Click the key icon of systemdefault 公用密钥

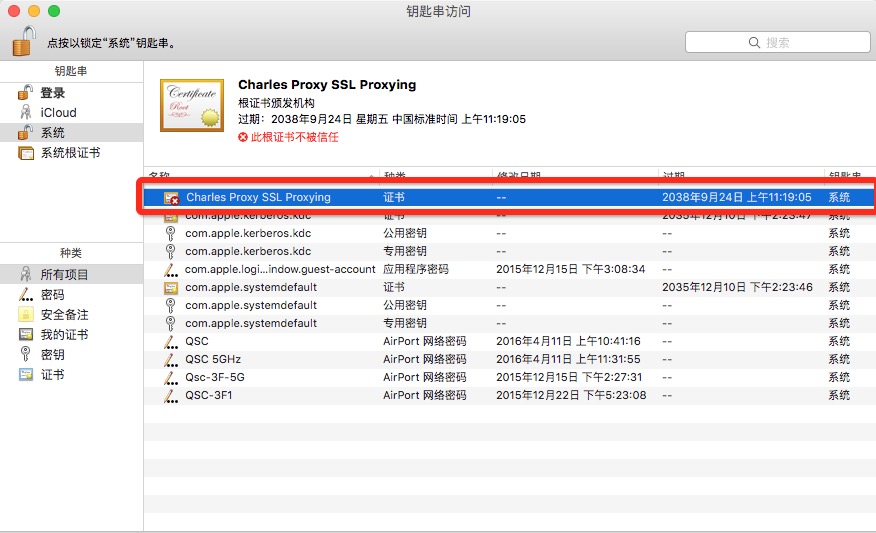click(170, 306)
